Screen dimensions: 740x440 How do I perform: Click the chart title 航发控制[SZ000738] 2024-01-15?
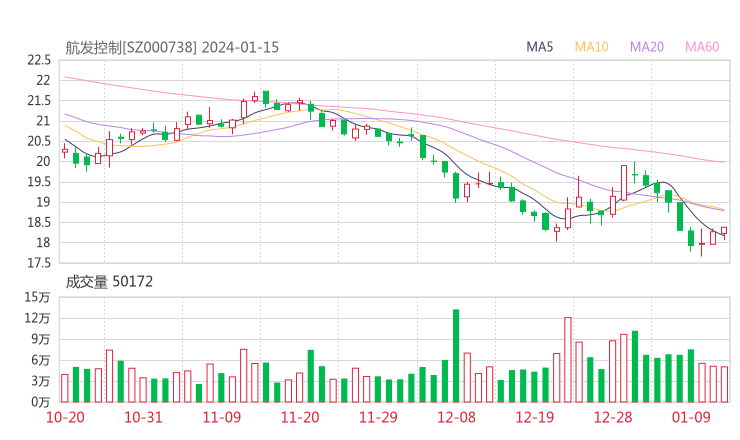tap(172, 47)
